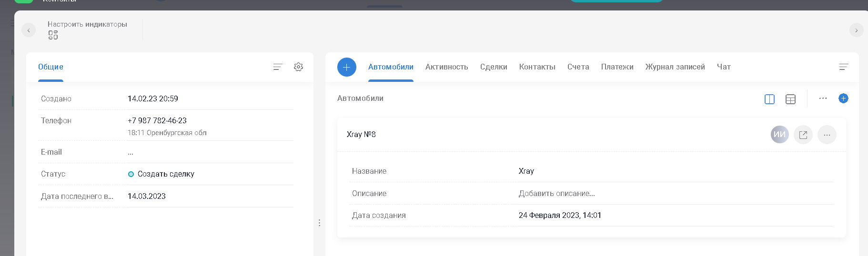Screen dimensions: 868x256
Task: Go to the previous record arrow
Action: pyautogui.click(x=29, y=30)
